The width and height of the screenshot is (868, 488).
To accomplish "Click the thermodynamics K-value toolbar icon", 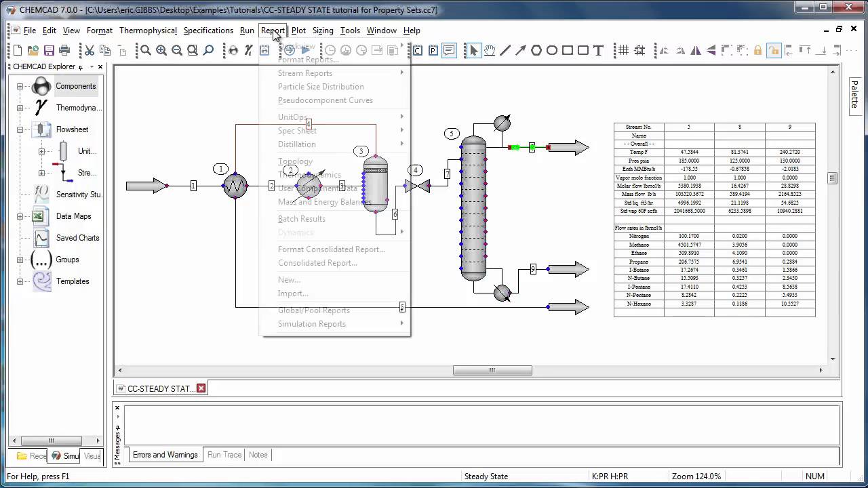I will [x=248, y=50].
